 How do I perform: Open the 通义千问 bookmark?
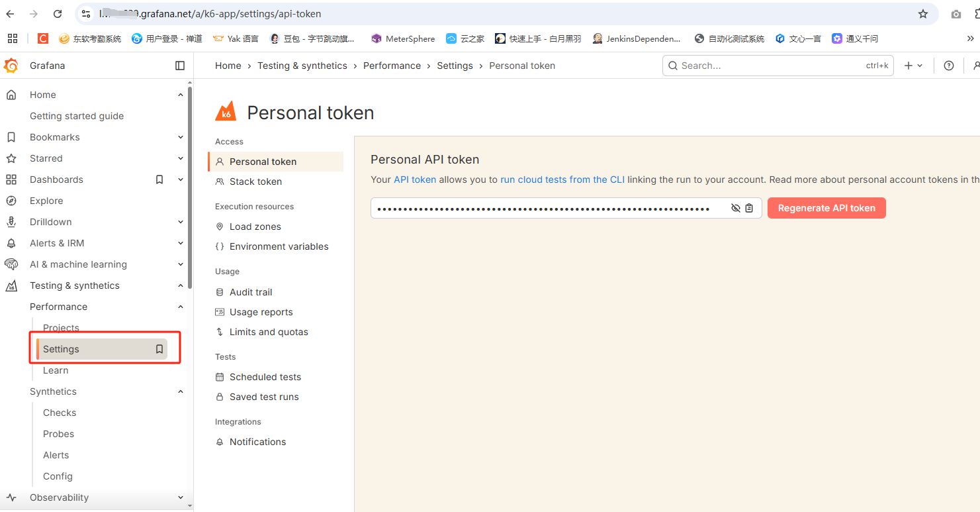click(x=855, y=38)
